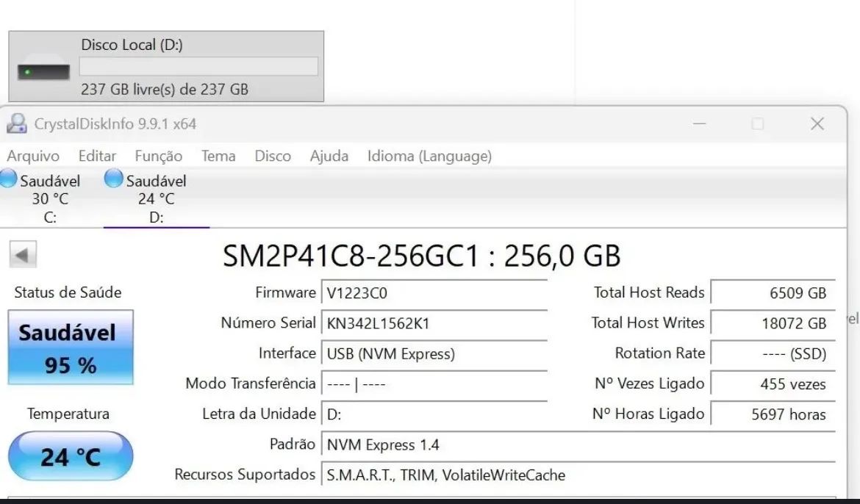Image resolution: width=860 pixels, height=504 pixels.
Task: Click the Recursos Suportados label
Action: pos(246,475)
